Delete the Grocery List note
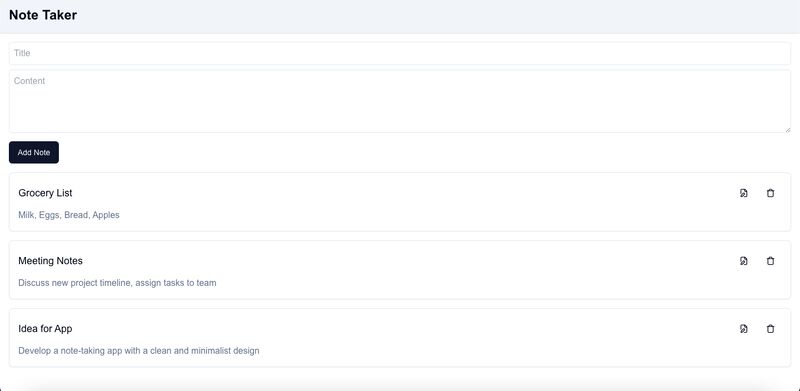 (770, 193)
